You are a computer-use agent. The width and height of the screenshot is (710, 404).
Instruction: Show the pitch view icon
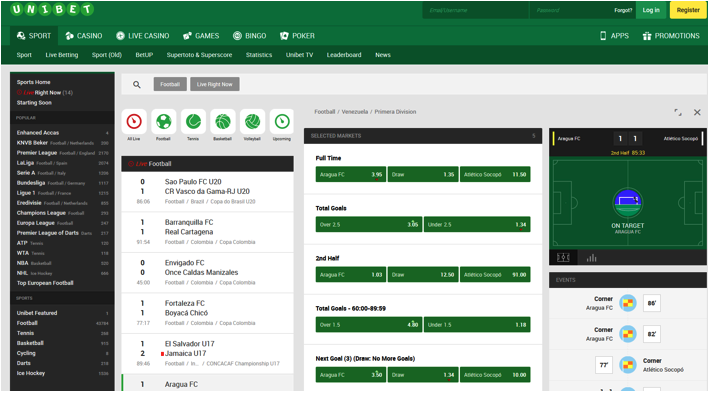[x=563, y=257]
